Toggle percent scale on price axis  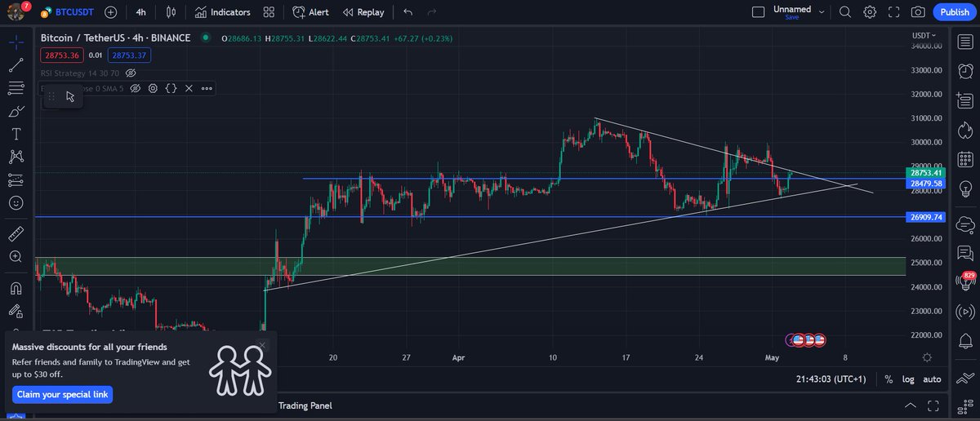click(x=889, y=379)
